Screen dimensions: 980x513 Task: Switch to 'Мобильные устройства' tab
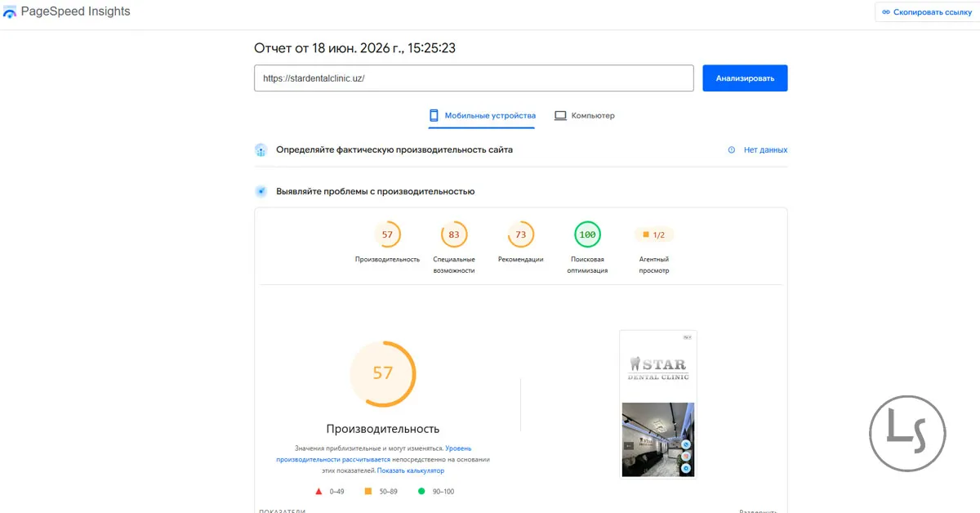482,116
